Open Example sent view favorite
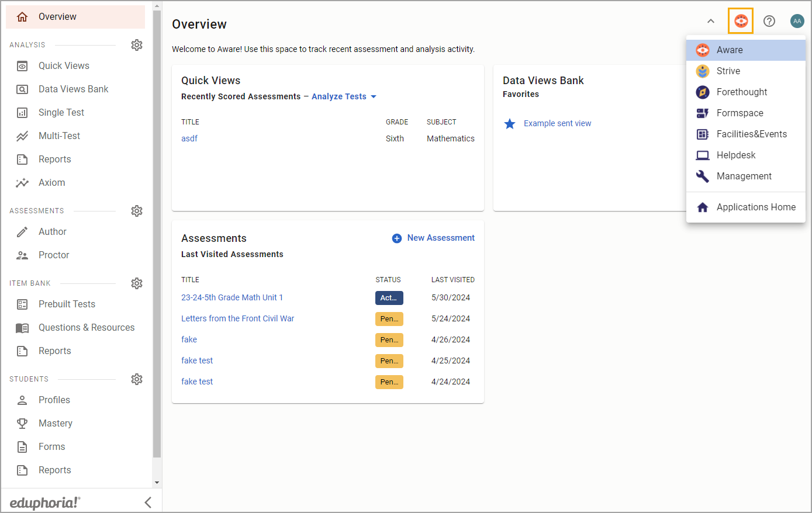 pos(557,123)
